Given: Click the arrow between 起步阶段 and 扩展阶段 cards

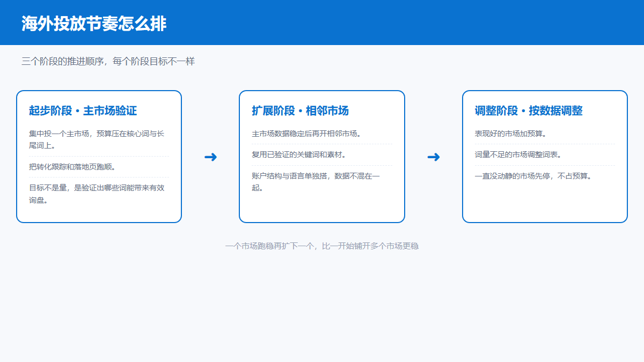Looking at the screenshot, I should pos(210,157).
